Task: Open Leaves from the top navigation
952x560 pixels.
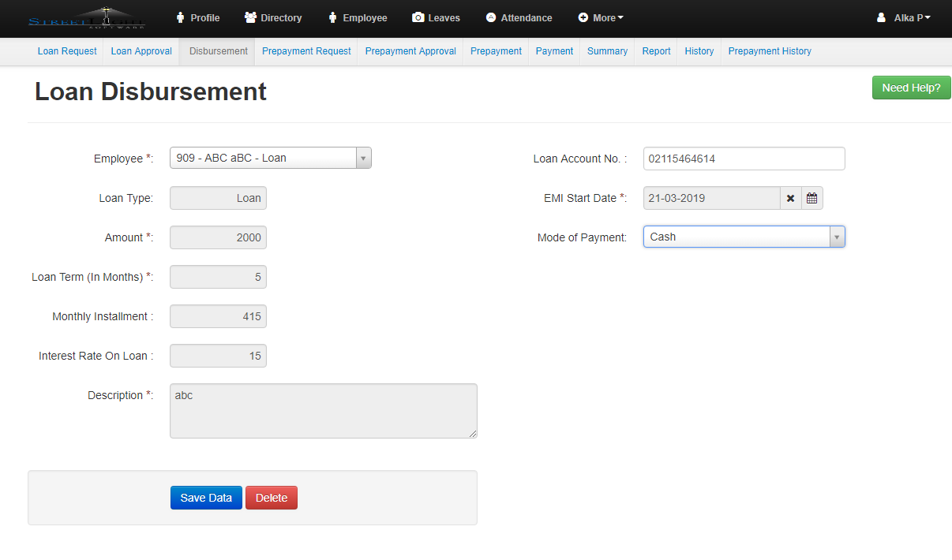Action: pos(436,17)
